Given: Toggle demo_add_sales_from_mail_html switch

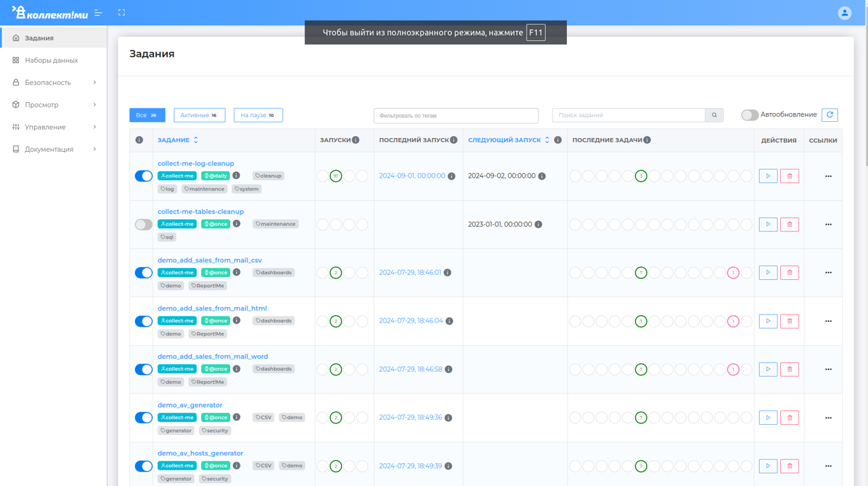Looking at the screenshot, I should point(144,321).
